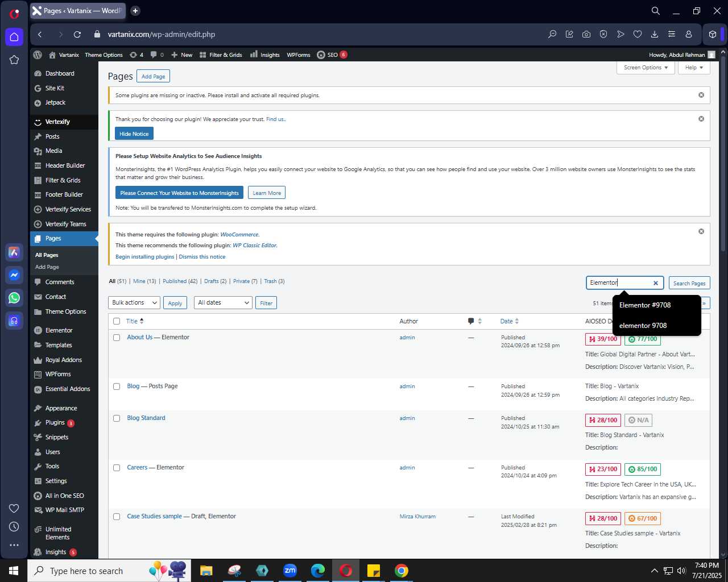Reload the page with the browser refresh icon
This screenshot has width=728, height=582.
pos(77,34)
